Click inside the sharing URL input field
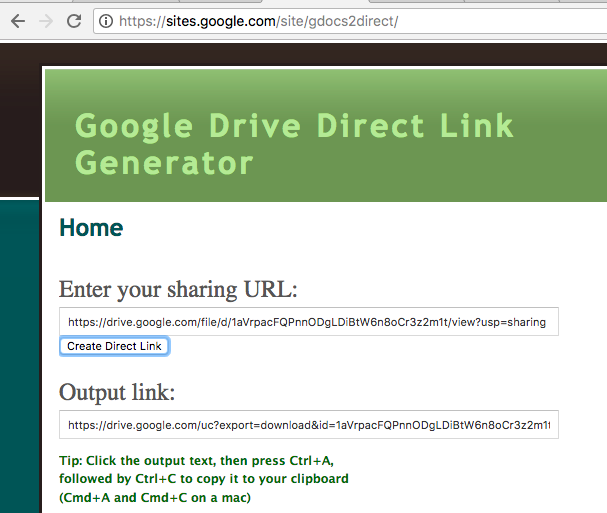 (x=308, y=322)
